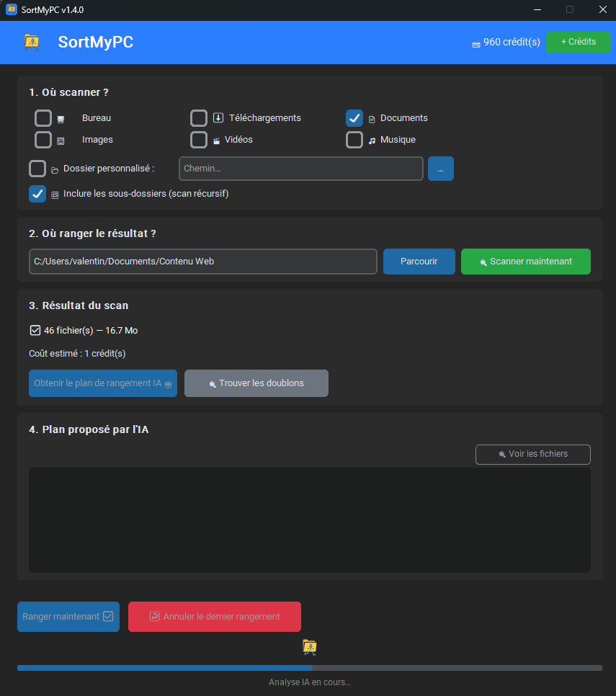Click the Images picture icon

point(61,141)
